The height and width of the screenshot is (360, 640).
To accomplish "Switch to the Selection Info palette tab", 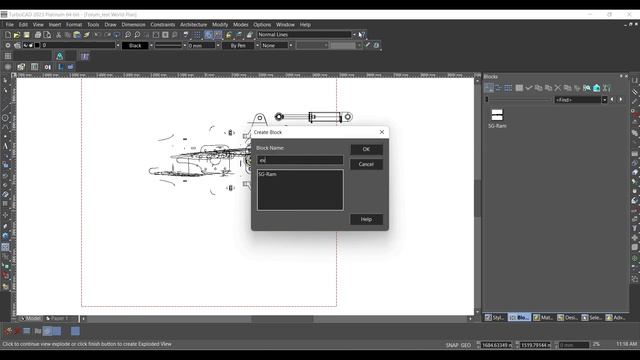I will pyautogui.click(x=592, y=318).
